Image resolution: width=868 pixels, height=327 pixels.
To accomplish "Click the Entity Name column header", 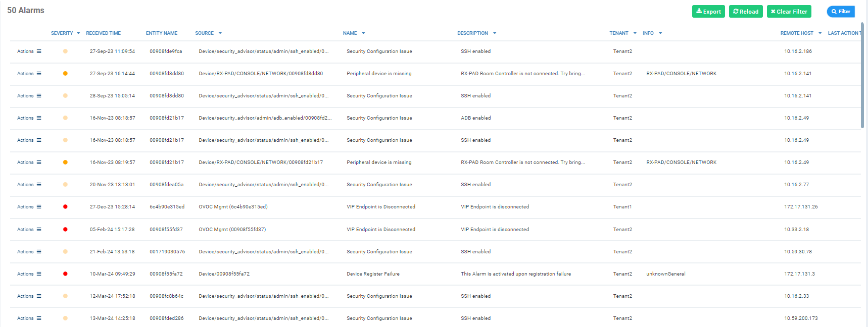I will [161, 33].
